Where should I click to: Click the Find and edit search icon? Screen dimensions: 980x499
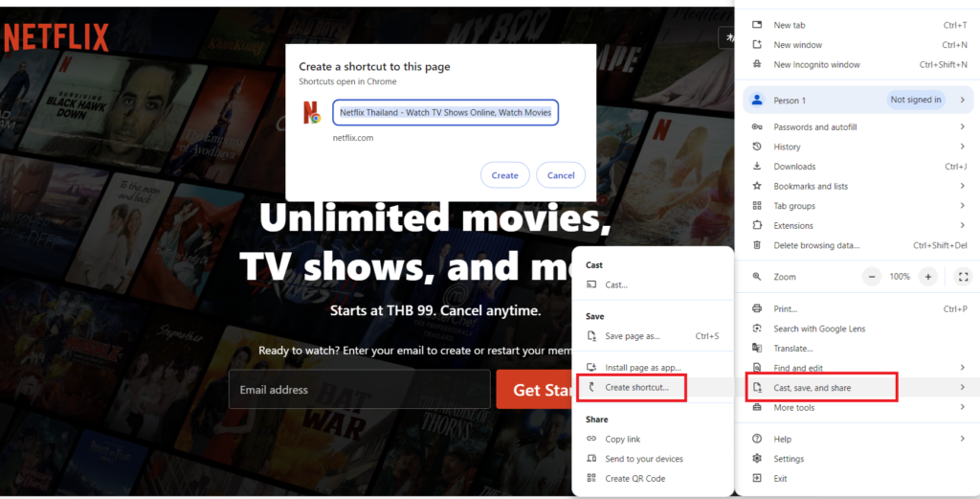click(757, 368)
